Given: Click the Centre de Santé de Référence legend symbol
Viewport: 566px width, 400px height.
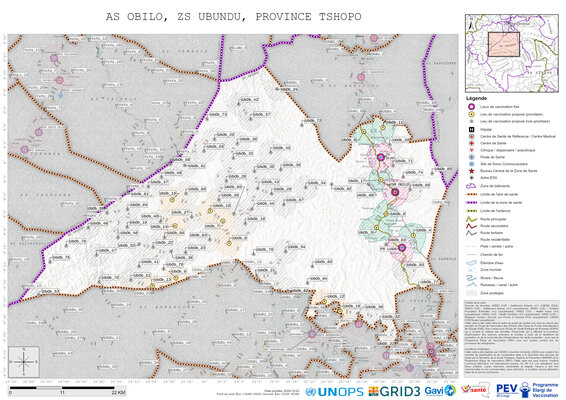Looking at the screenshot, I should (x=471, y=136).
